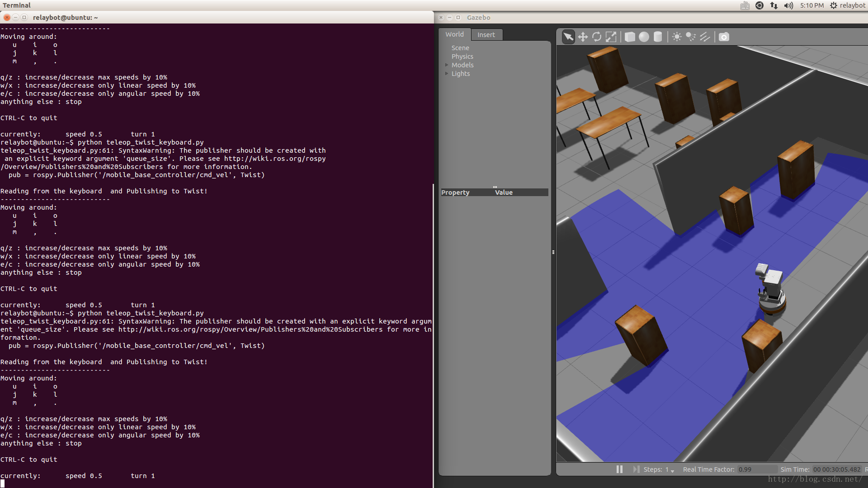Insert a cylinder shape
The width and height of the screenshot is (868, 488).
point(658,37)
